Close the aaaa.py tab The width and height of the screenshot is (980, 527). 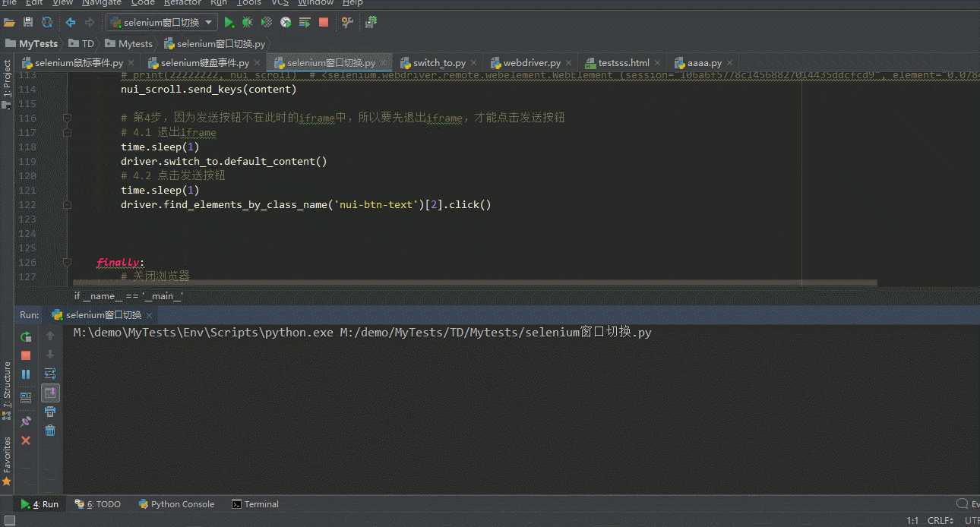point(729,63)
